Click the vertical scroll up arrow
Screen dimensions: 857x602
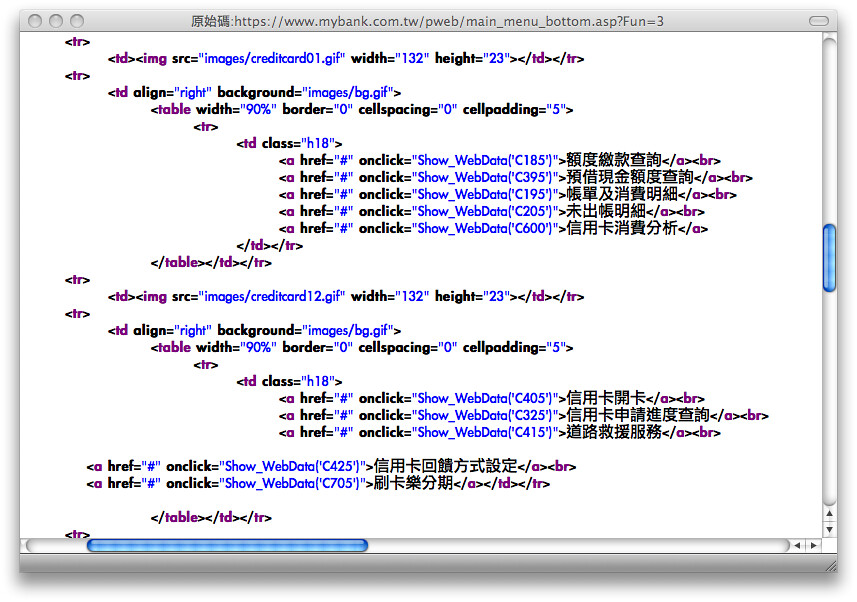tap(829, 514)
